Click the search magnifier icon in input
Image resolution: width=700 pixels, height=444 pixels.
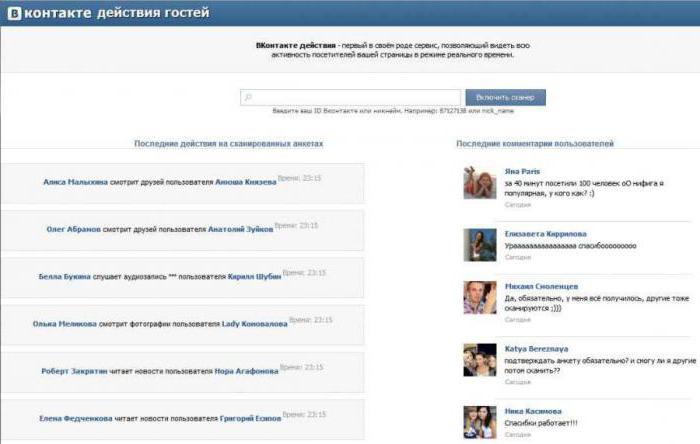(x=248, y=98)
